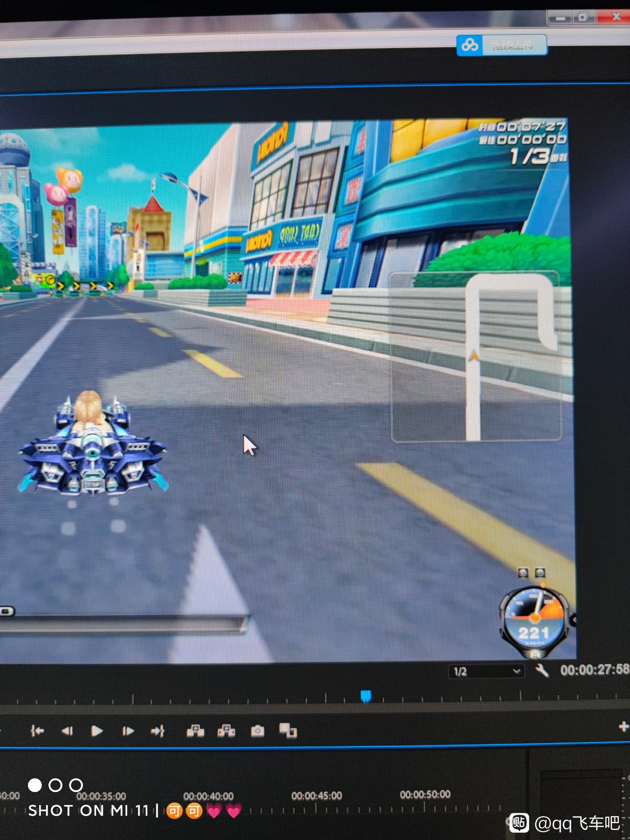The image size is (630, 840).
Task: Click the 00:00:40:00 mark on the timeline ruler
Action: (208, 796)
